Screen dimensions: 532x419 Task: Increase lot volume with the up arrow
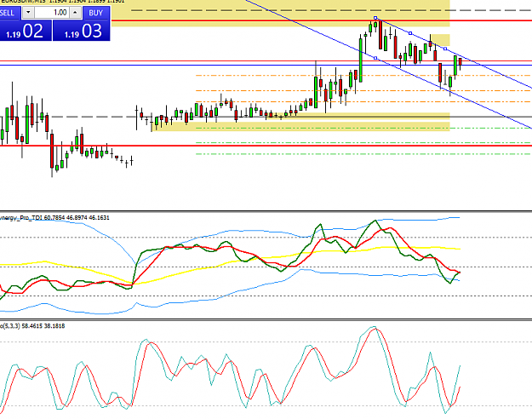pos(75,13)
